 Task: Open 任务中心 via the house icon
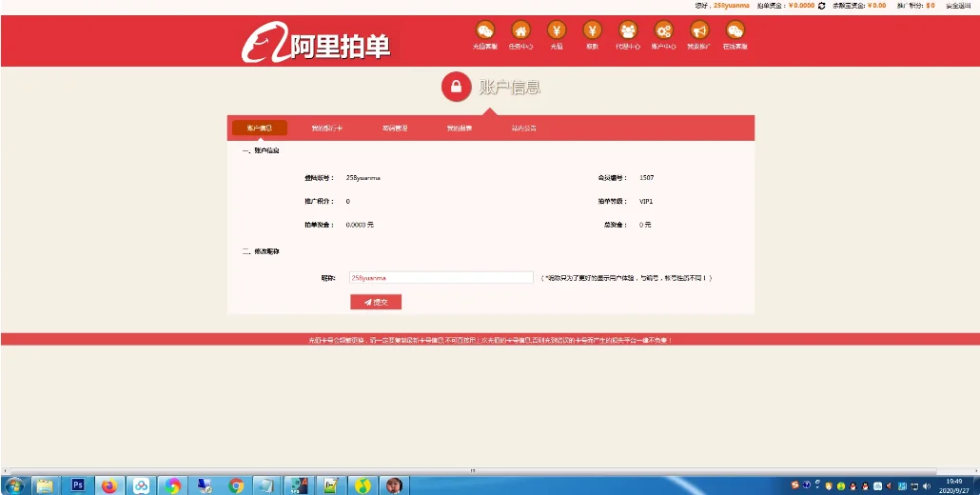click(x=520, y=31)
